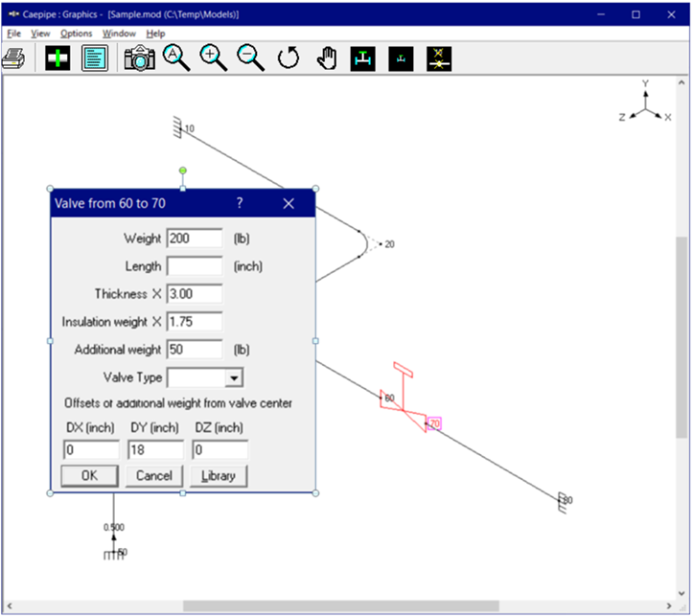Maximize the Caepipe Graphics window

[635, 14]
